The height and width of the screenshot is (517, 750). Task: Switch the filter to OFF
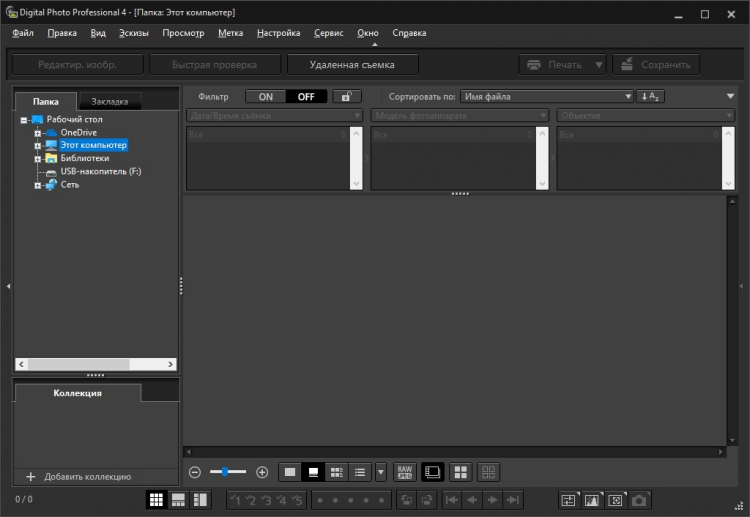click(x=305, y=97)
